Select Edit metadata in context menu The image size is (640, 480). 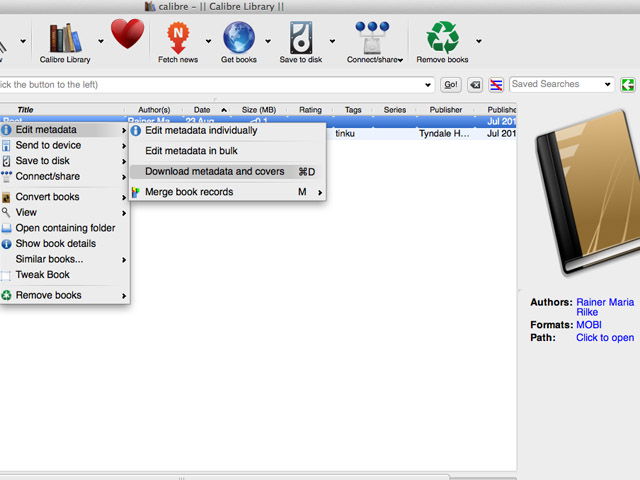(x=64, y=130)
